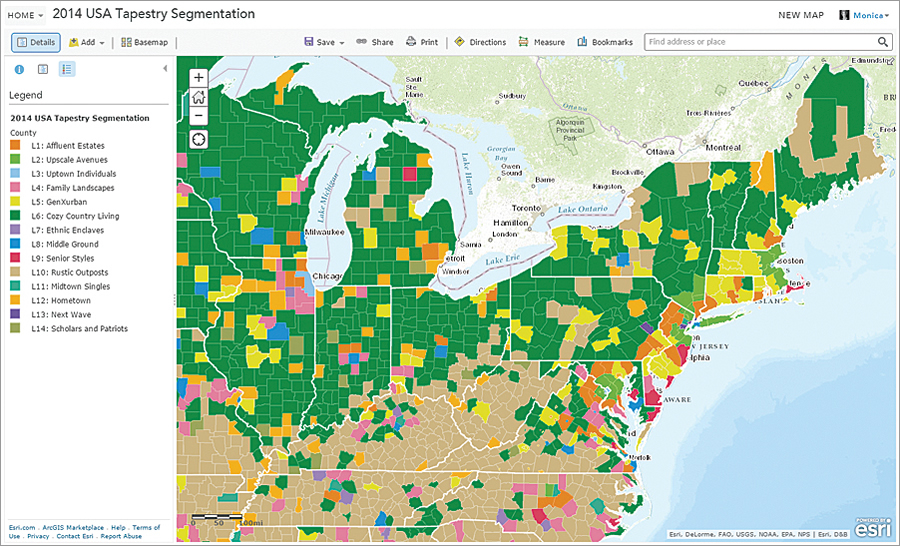Image resolution: width=900 pixels, height=546 pixels.
Task: Open the Measure tool
Action: click(x=541, y=42)
